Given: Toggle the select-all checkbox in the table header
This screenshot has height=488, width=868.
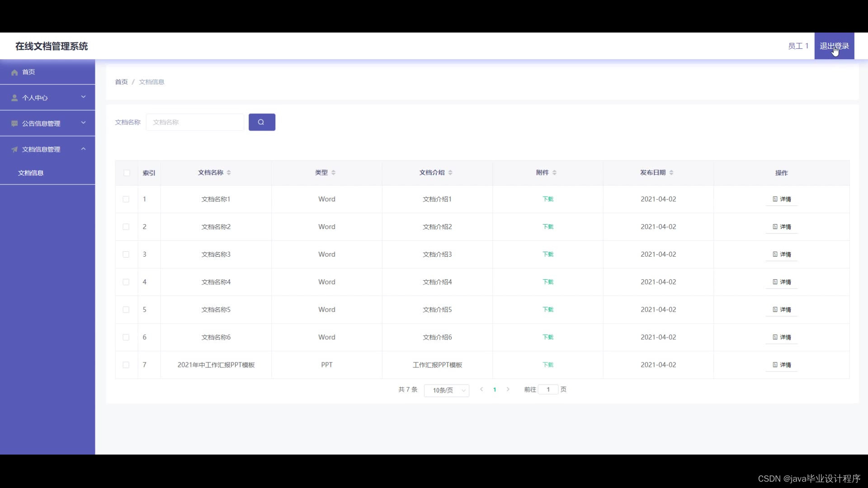Looking at the screenshot, I should [x=127, y=173].
